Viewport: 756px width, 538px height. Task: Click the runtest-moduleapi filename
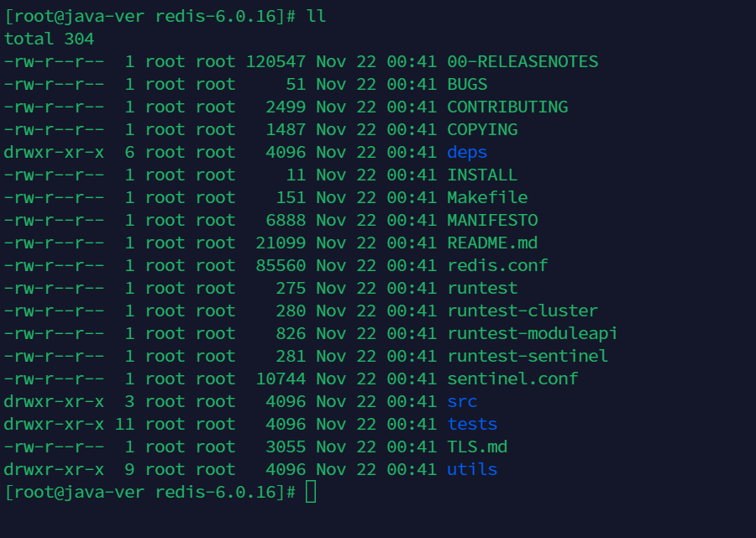pos(533,333)
